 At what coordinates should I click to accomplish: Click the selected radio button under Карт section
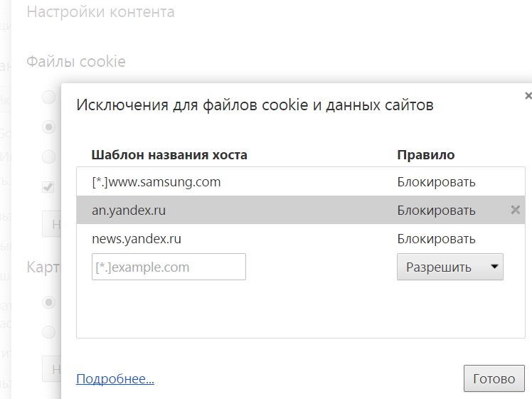pyautogui.click(x=48, y=302)
